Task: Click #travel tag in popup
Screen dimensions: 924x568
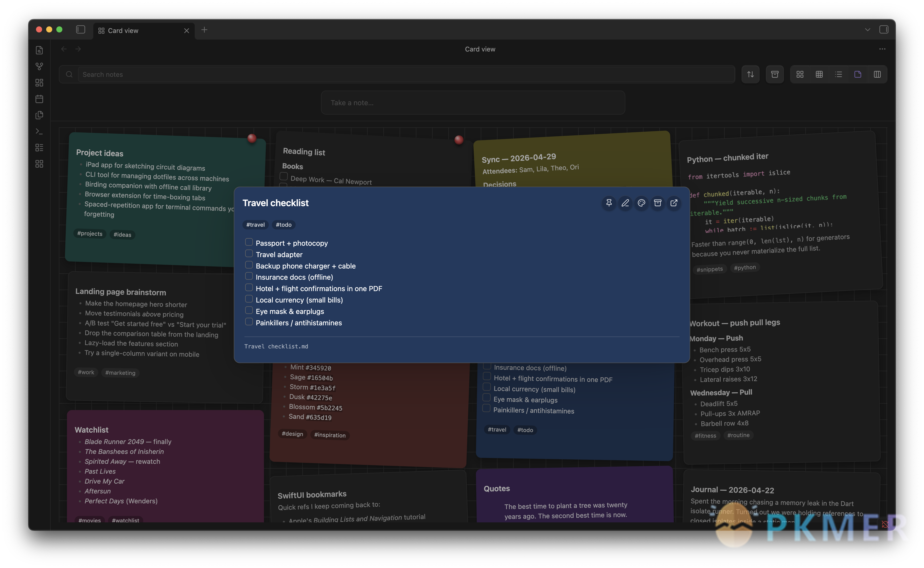Action: pyautogui.click(x=255, y=225)
